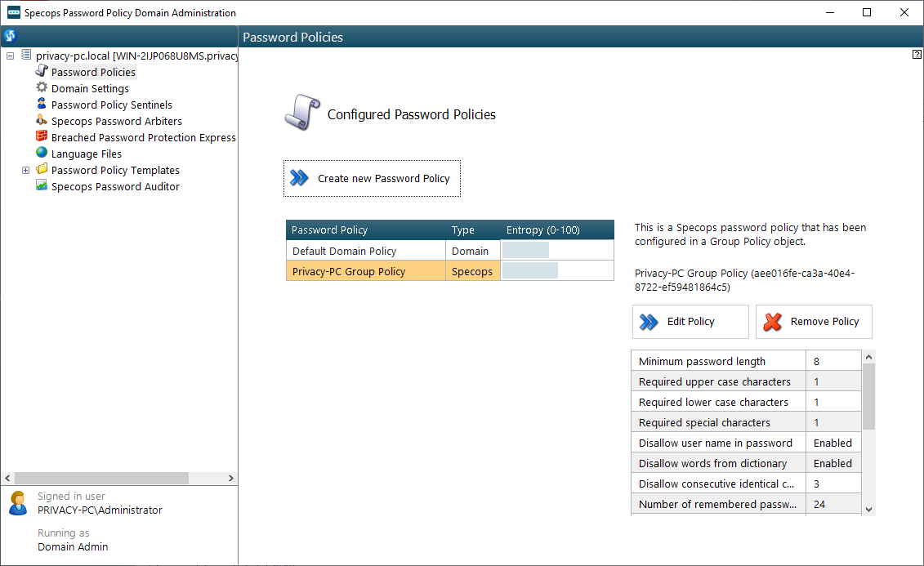Click the Specops type cell
This screenshot has width=924, height=566.
tap(473, 271)
